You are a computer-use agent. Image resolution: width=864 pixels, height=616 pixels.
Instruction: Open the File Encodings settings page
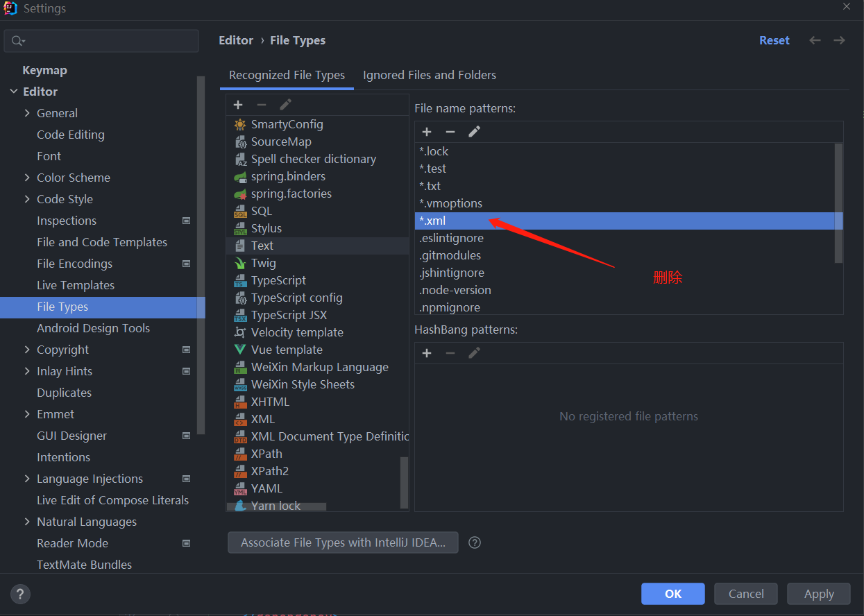(74, 264)
